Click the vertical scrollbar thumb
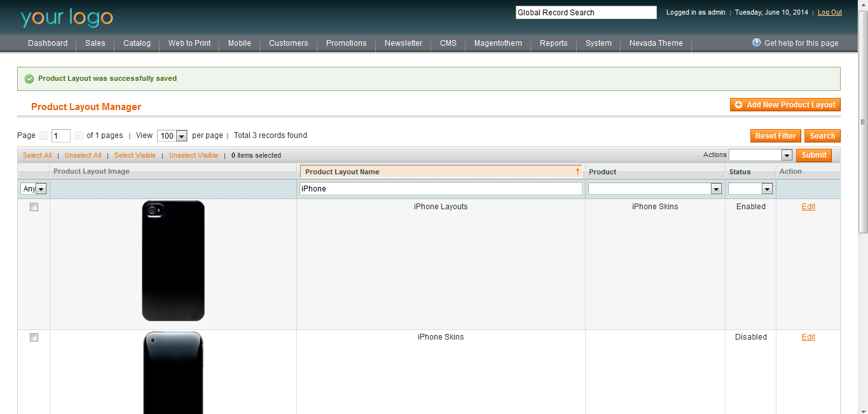 (863, 121)
